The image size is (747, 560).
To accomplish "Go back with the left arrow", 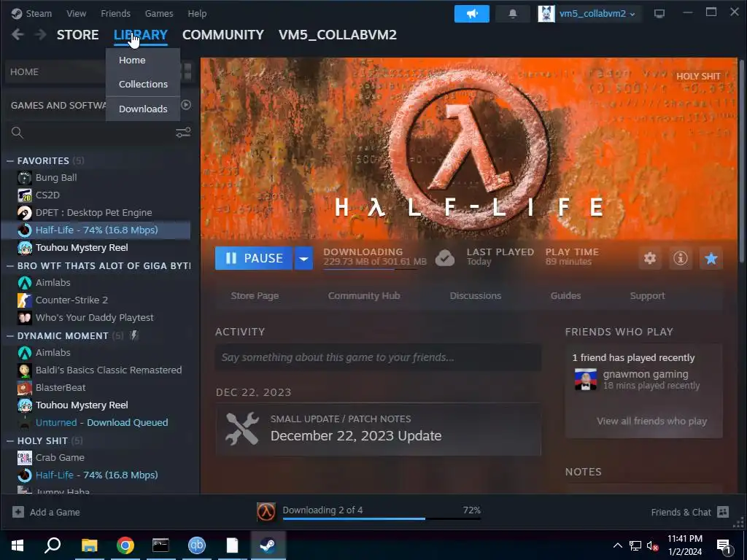I will pyautogui.click(x=18, y=34).
